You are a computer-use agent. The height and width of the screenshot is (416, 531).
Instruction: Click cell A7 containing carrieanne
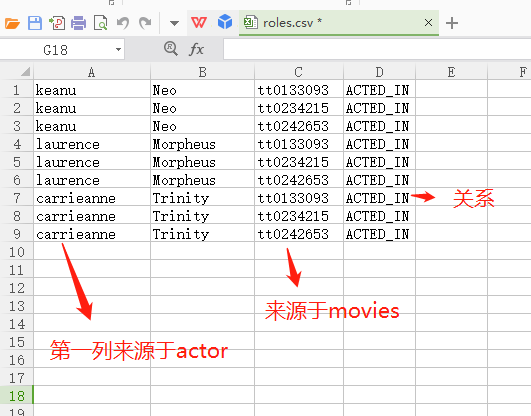92,198
